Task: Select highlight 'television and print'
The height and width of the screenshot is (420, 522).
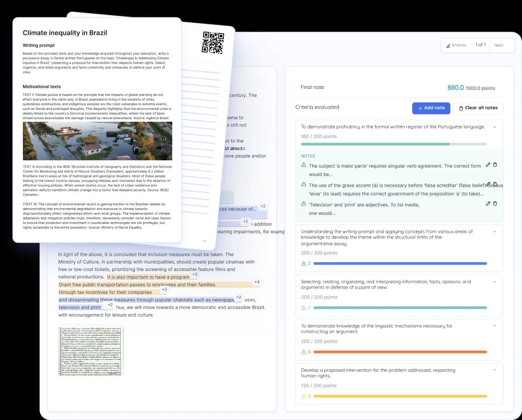Action: tap(80, 308)
